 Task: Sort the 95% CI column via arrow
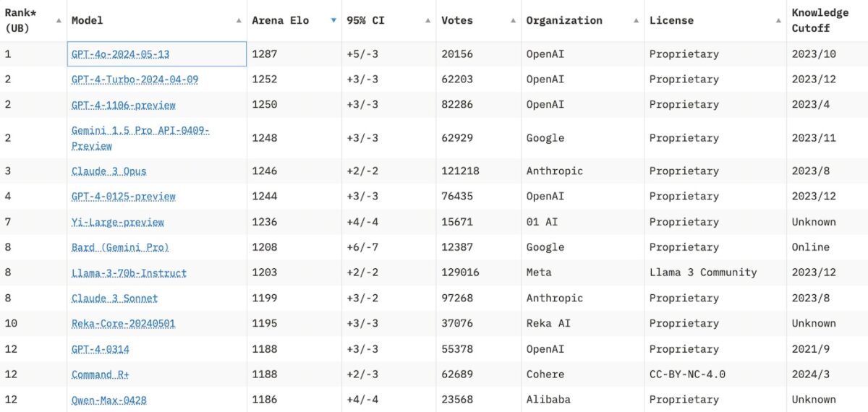click(x=428, y=20)
